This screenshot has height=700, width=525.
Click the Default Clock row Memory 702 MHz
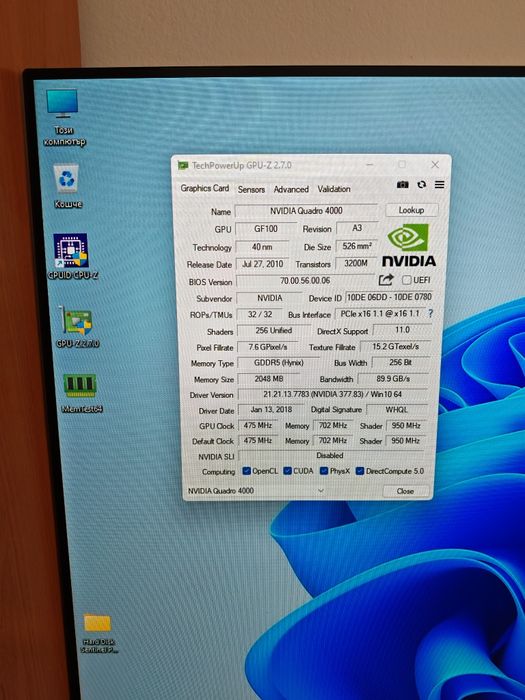point(333,441)
